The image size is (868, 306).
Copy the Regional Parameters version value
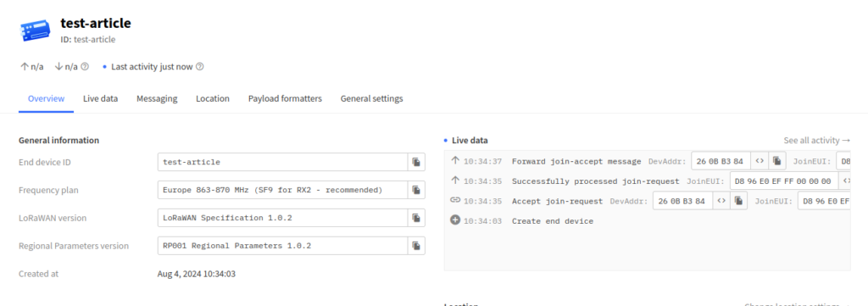tap(416, 245)
